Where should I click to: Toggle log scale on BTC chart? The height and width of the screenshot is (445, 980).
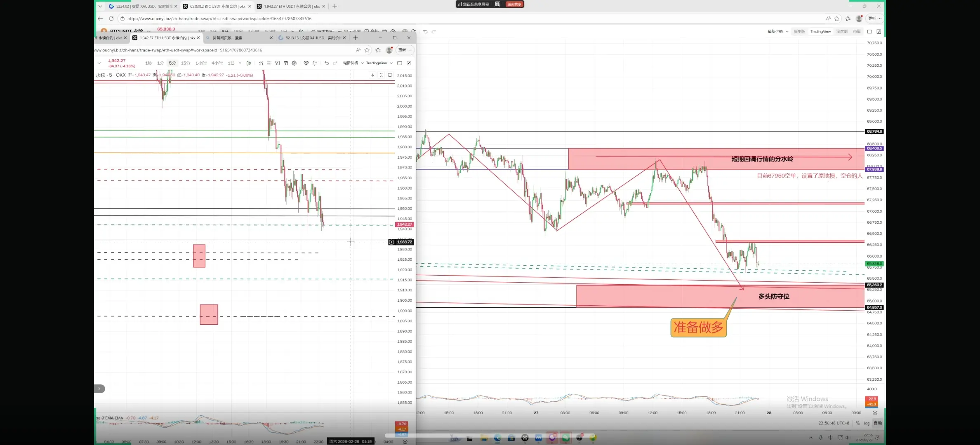867,423
